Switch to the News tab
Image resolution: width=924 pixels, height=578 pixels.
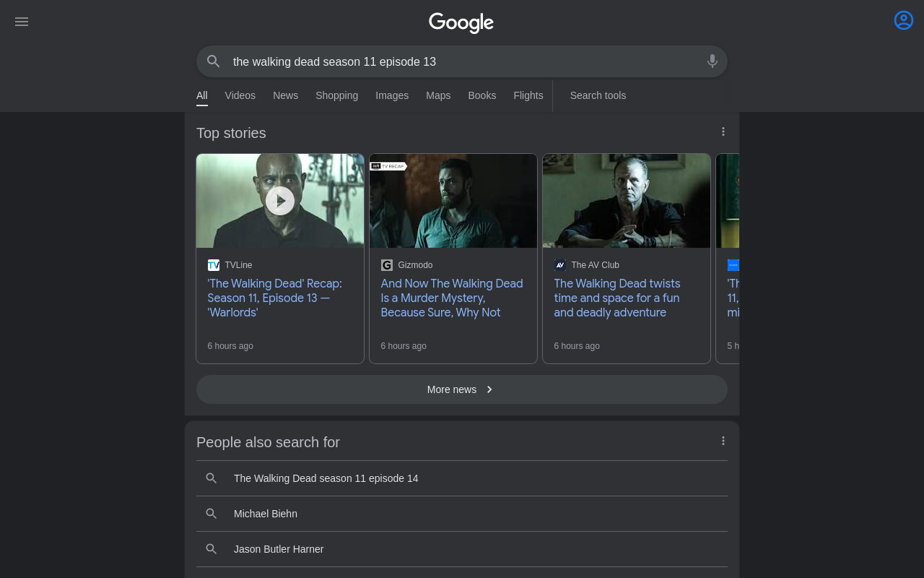[x=285, y=95]
